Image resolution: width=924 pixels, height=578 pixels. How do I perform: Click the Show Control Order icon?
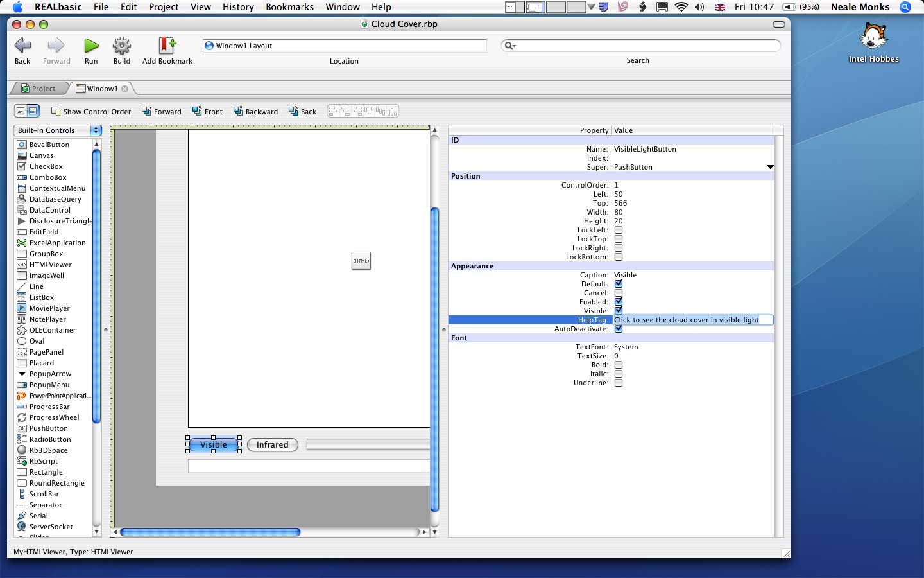56,111
